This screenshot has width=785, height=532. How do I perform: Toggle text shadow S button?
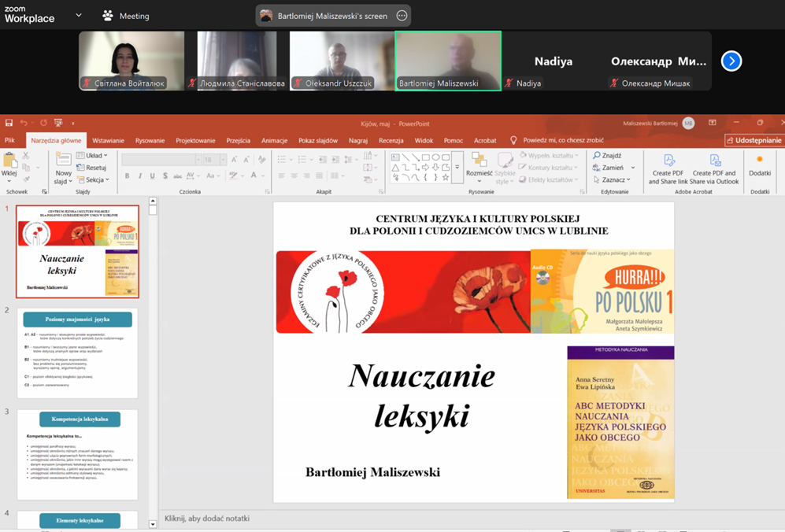(165, 175)
